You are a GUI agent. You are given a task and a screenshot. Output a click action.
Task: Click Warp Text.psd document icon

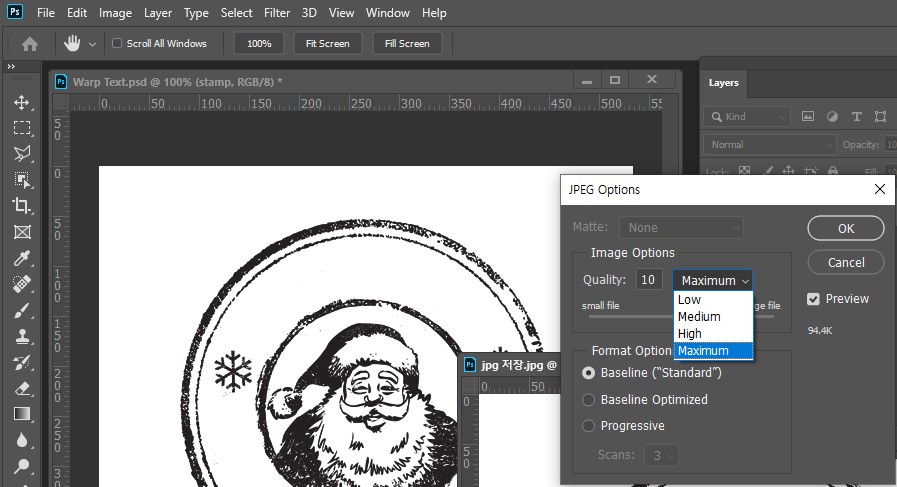[61, 82]
